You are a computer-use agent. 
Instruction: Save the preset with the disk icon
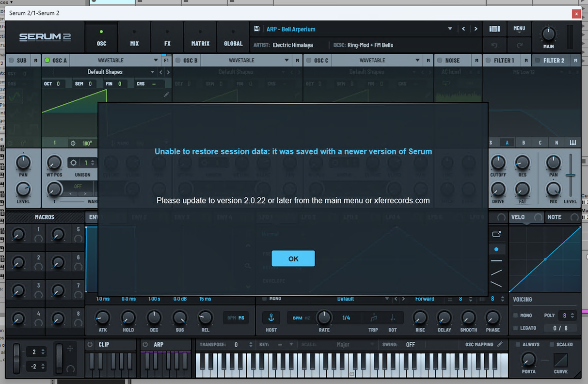tap(257, 29)
